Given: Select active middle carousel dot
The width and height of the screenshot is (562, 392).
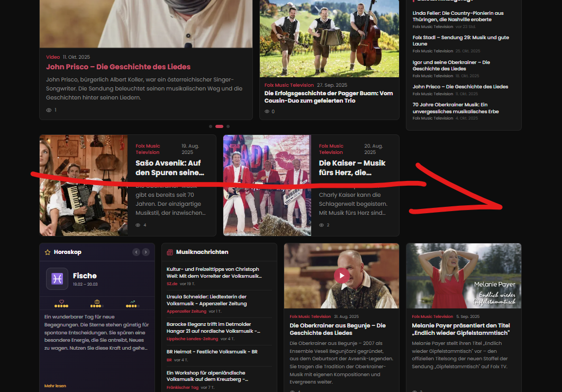Looking at the screenshot, I should [x=220, y=126].
